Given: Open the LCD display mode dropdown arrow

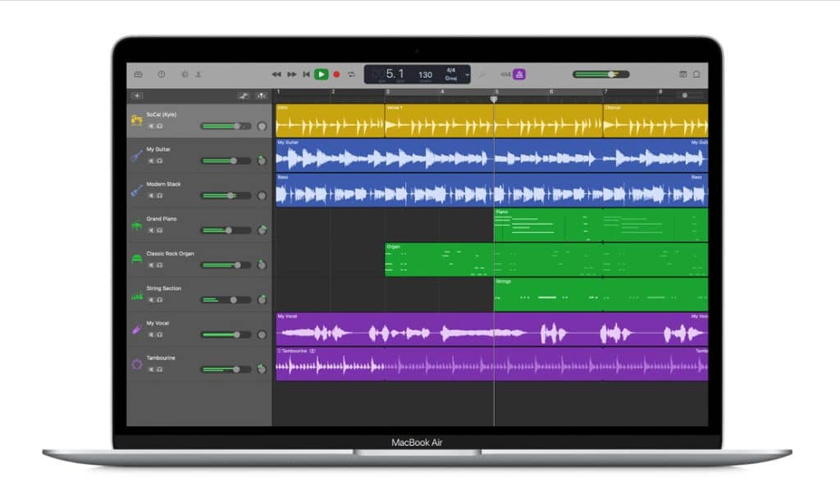Looking at the screenshot, I should (467, 75).
